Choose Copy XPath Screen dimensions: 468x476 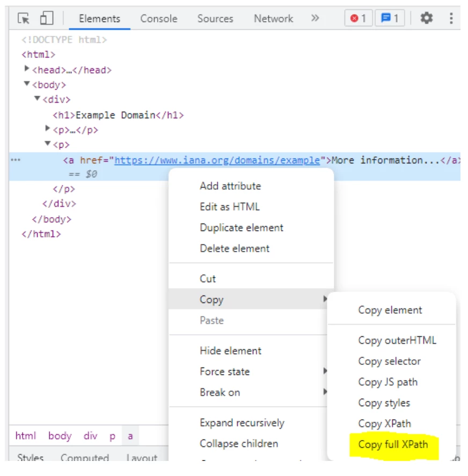click(392, 424)
